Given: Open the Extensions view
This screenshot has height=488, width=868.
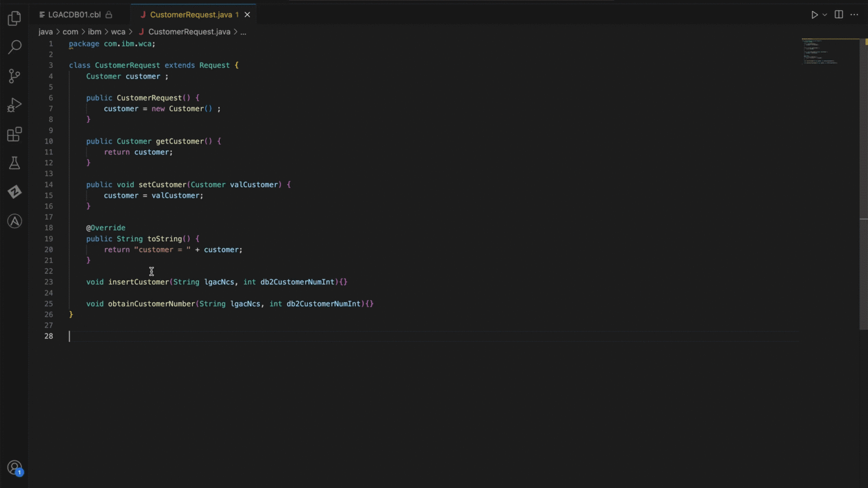Looking at the screenshot, I should click(14, 134).
